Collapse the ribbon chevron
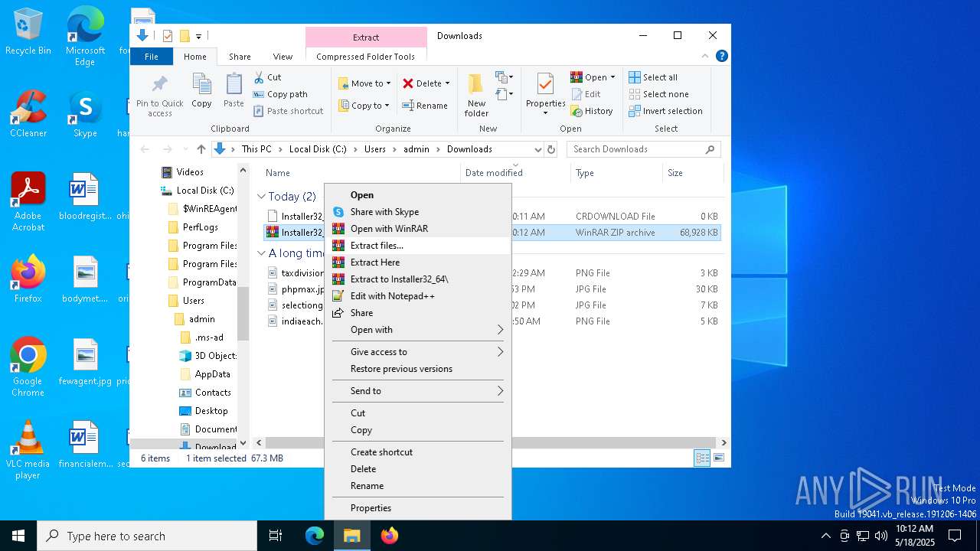The image size is (980, 551). 705,56
